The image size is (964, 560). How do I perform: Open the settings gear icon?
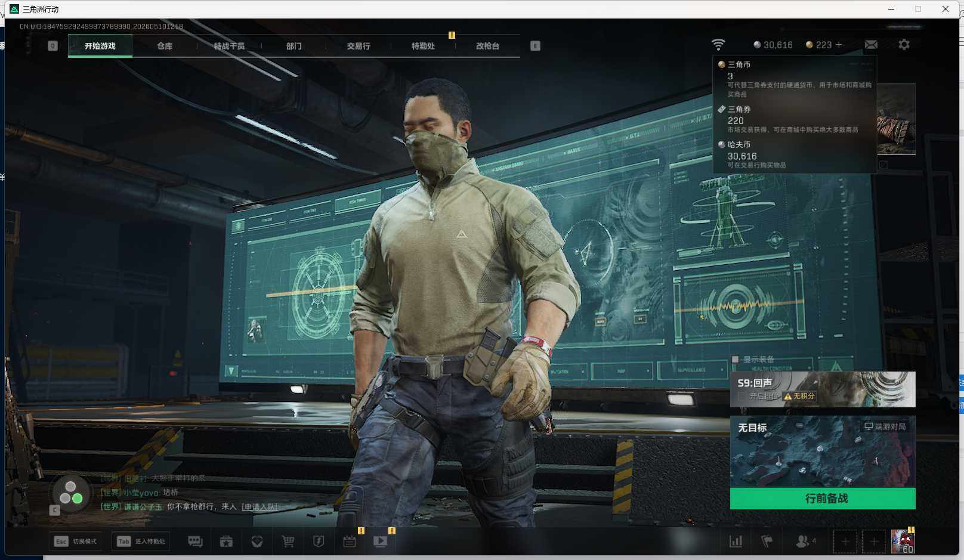[x=904, y=45]
